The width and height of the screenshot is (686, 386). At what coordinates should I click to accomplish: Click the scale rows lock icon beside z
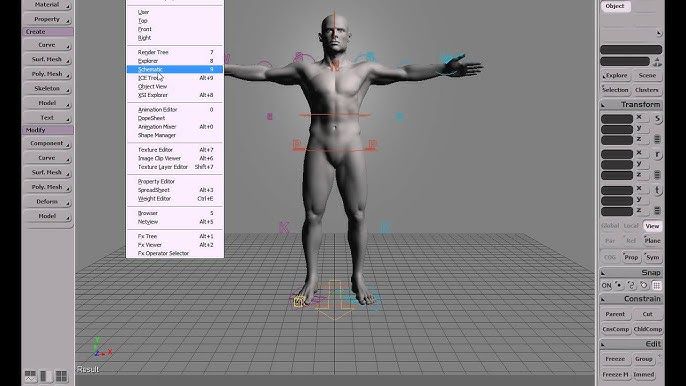pyautogui.click(x=657, y=139)
